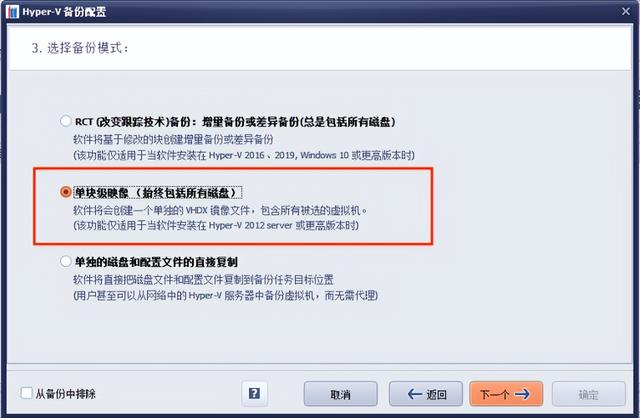Open help with the question mark button
Viewport: 640px width, 418px height.
254,394
